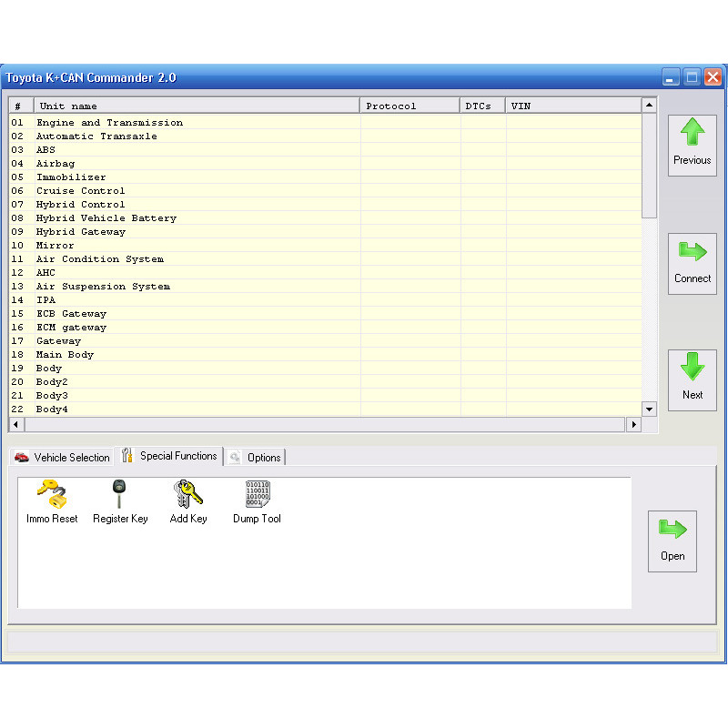Click the Previous green up arrow button

692,145
